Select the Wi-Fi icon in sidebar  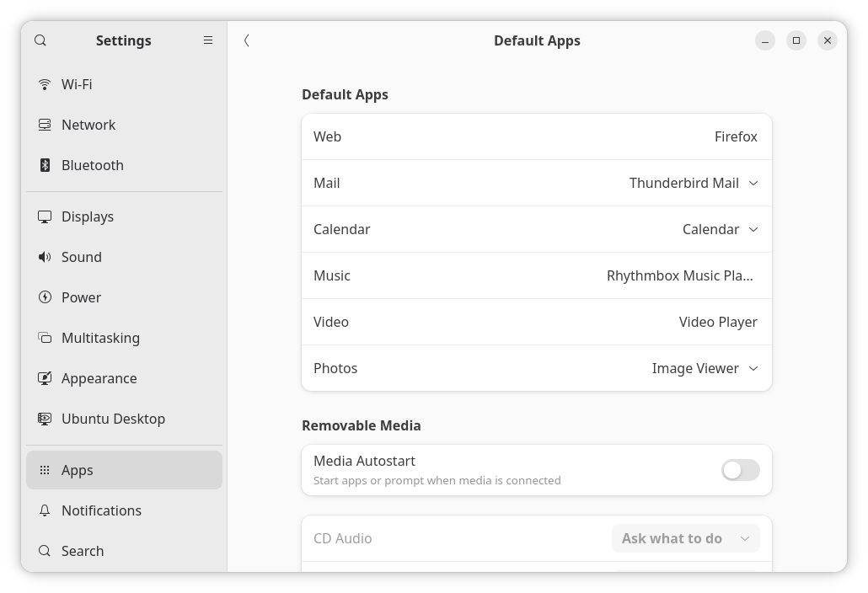click(45, 84)
